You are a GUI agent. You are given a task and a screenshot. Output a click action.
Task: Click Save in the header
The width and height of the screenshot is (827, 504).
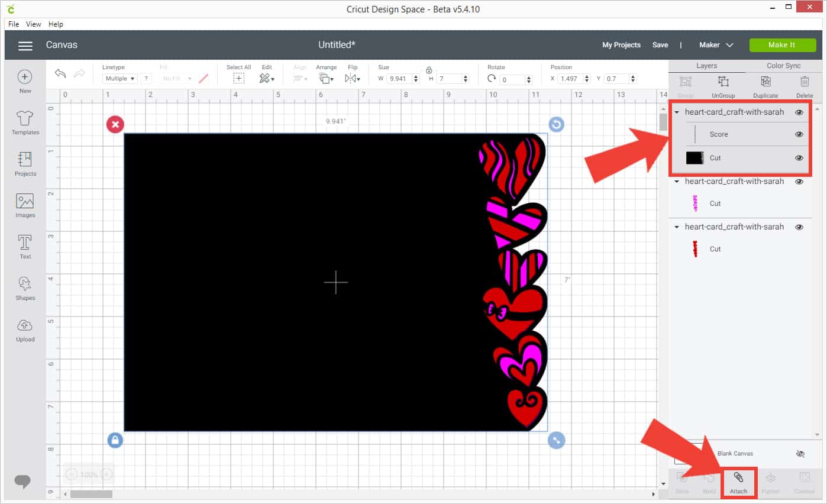pos(660,45)
